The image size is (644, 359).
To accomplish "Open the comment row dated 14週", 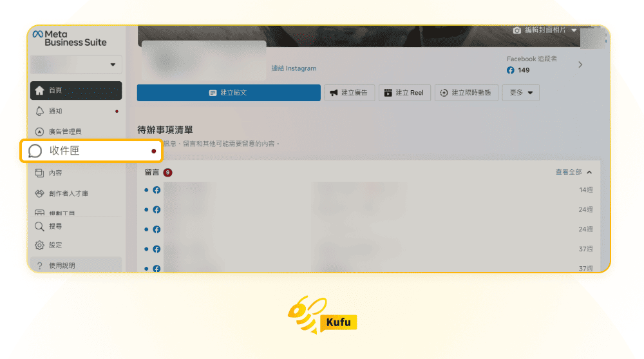I will click(368, 190).
